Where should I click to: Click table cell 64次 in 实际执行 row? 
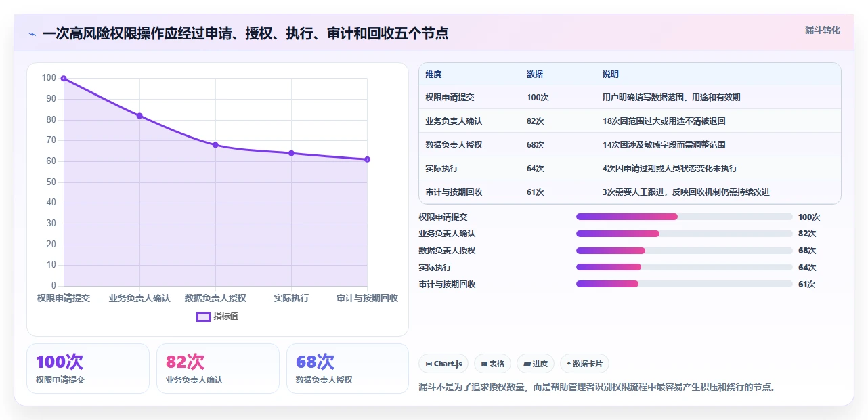click(535, 169)
